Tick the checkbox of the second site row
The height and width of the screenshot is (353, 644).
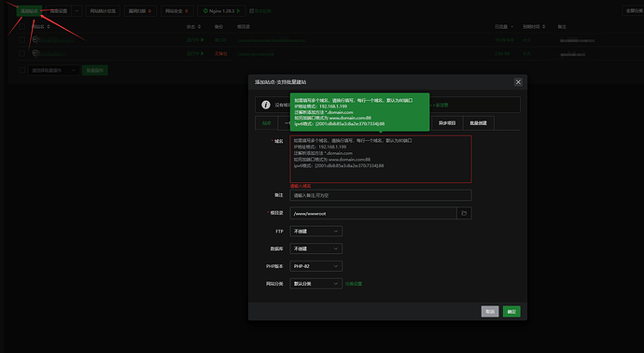point(22,53)
